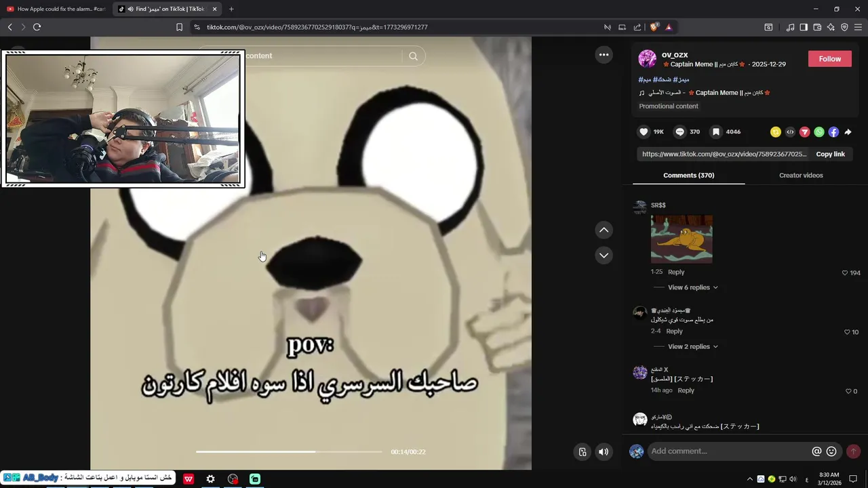This screenshot has width=868, height=488.
Task: Seek the video progress bar
Action: pyautogui.click(x=289, y=452)
